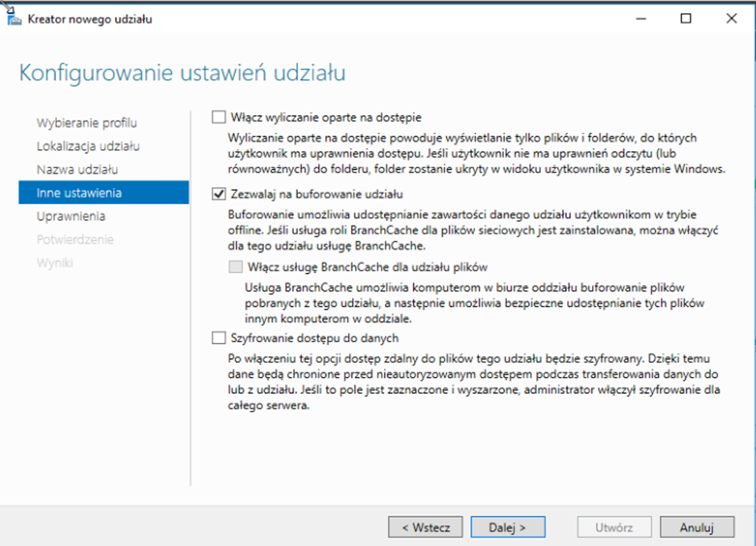Cancel the wizard with 'Anuluj'
This screenshot has height=546, width=756.
(x=697, y=527)
